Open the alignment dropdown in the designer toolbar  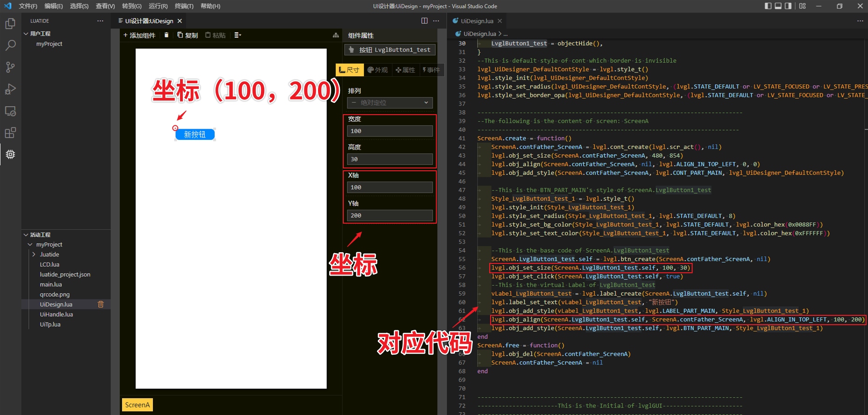tap(238, 35)
